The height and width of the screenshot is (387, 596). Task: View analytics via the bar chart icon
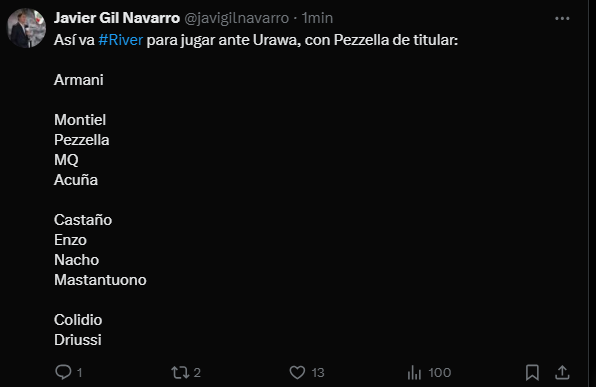click(414, 373)
